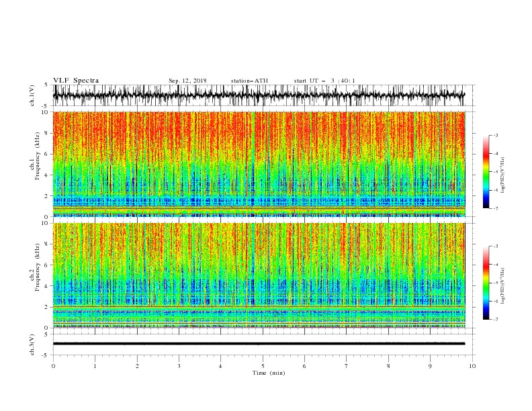This screenshot has width=532, height=411.
Task: Click the ch.2 colorbar "-3" label
Action: coord(495,246)
